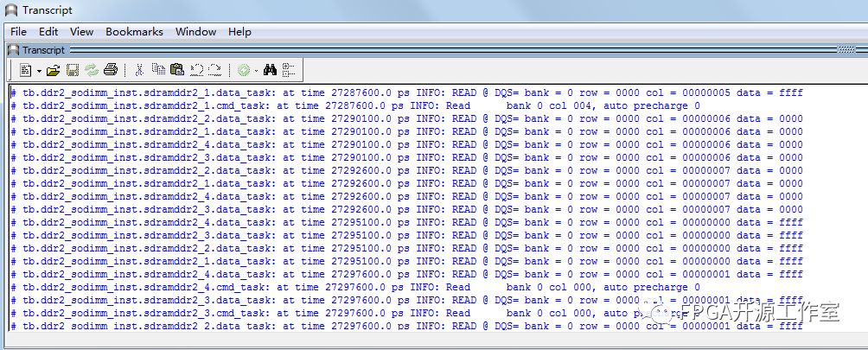Image resolution: width=868 pixels, height=350 pixels.
Task: Click the green Reload arrows icon
Action: pyautogui.click(x=92, y=70)
